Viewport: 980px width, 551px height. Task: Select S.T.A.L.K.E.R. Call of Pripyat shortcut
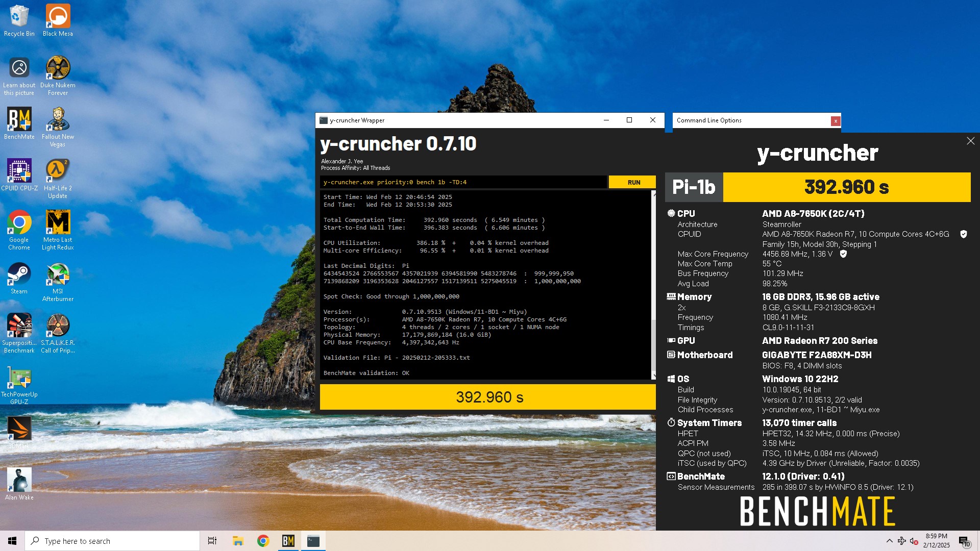tap(58, 333)
